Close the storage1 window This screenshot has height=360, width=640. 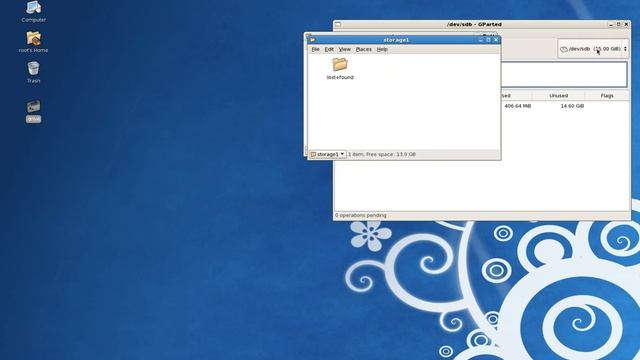point(496,40)
